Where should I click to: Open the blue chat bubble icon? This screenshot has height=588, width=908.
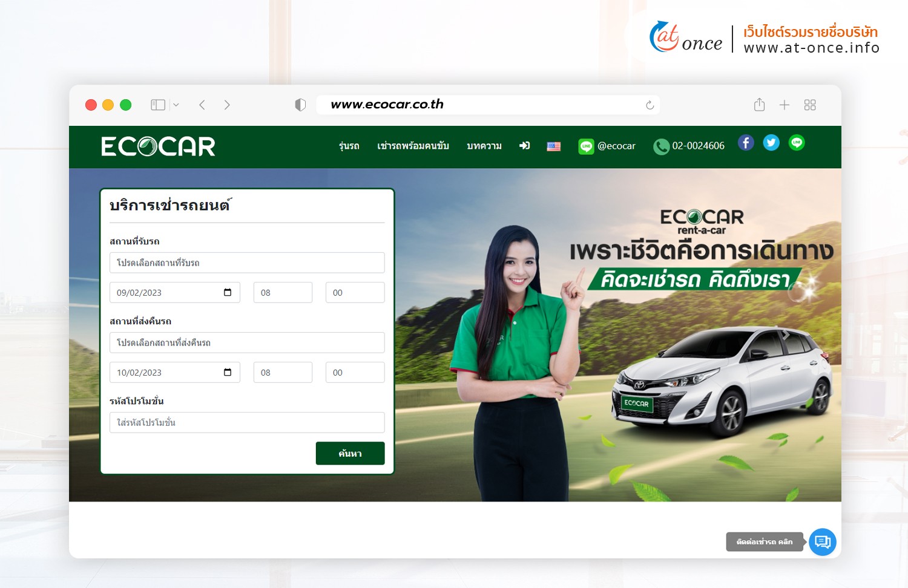pyautogui.click(x=823, y=541)
